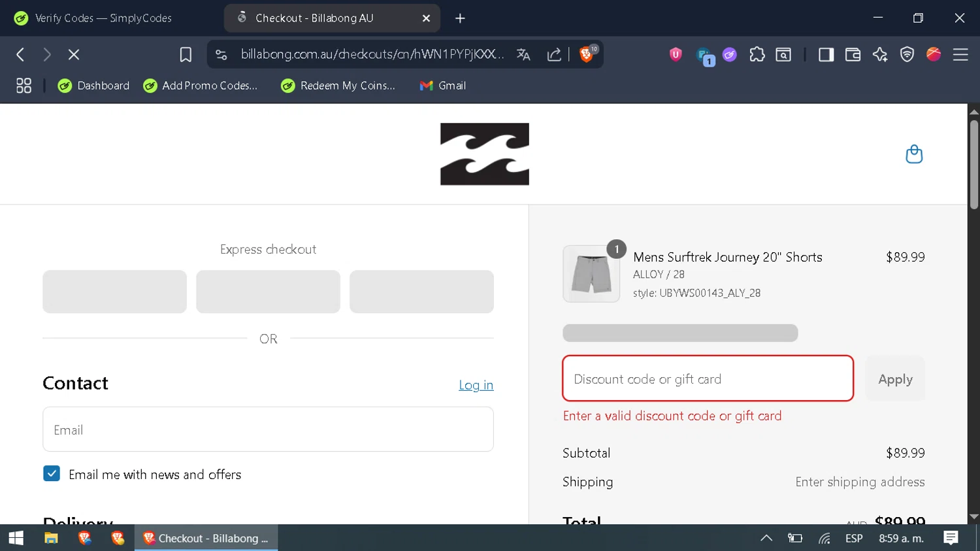980x551 pixels.
Task: Switch to Verify Codes — SimplyCodes tab
Action: coord(103,18)
